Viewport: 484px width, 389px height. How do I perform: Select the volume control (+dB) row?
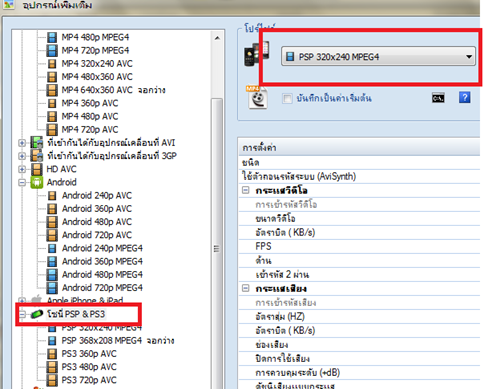click(359, 372)
